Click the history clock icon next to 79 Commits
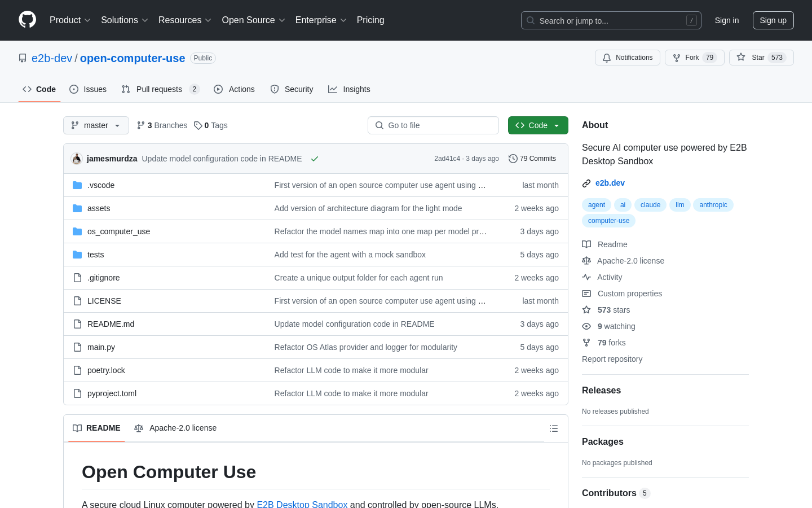Screen dimensions: 812x508 click(513, 159)
